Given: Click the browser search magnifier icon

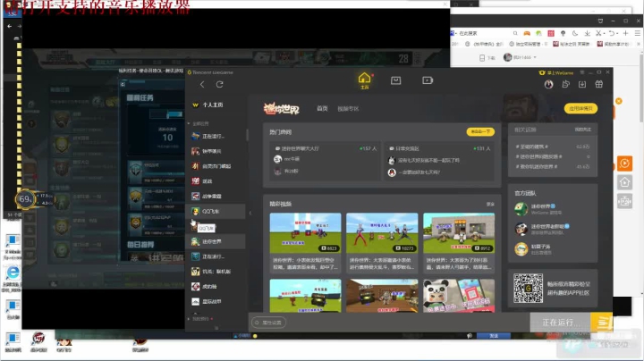Looking at the screenshot, I should [x=515, y=33].
